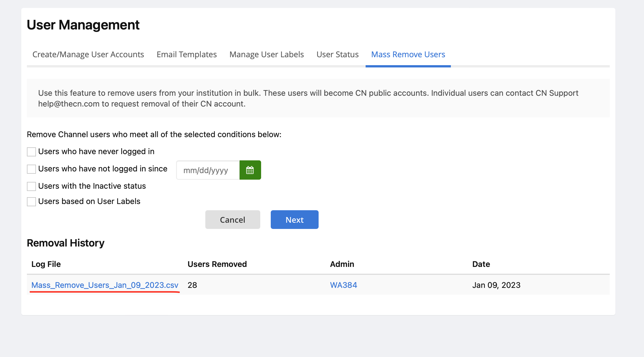This screenshot has height=357, width=644.
Task: Open the calendar date picker icon
Action: 250,170
